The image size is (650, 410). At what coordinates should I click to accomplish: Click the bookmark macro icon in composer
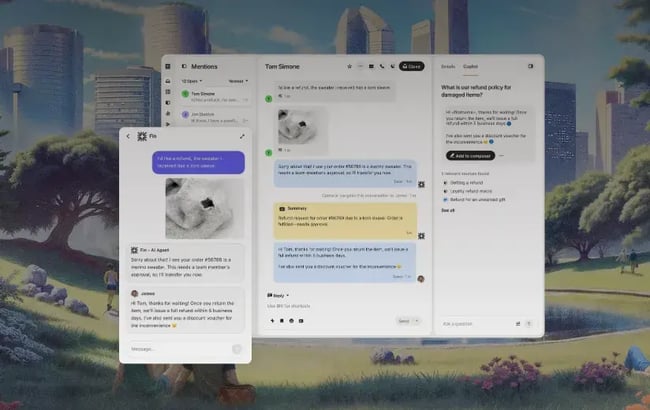(x=282, y=321)
